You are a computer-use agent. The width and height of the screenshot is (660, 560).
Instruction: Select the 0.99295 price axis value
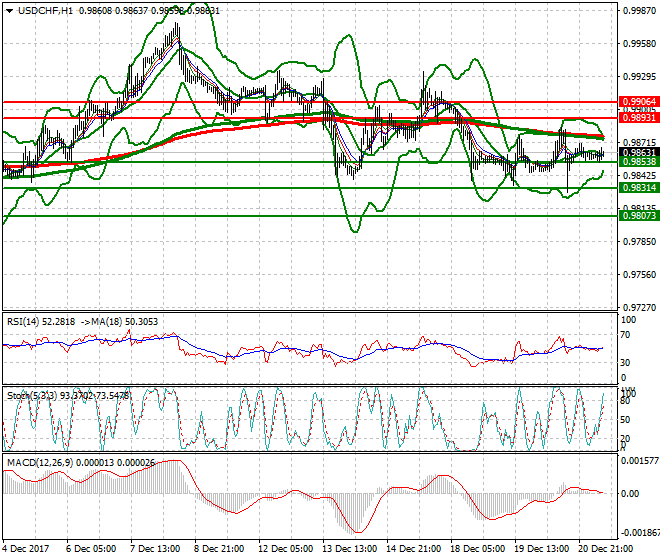point(639,77)
